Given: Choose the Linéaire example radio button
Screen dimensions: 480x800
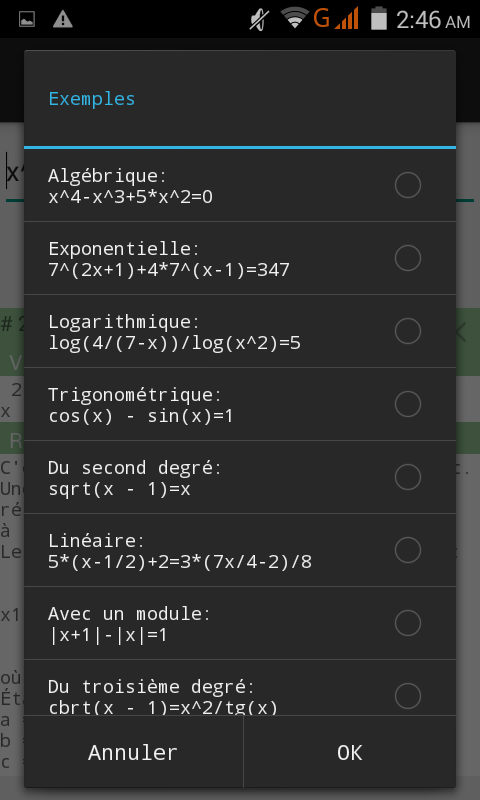Looking at the screenshot, I should pyautogui.click(x=408, y=549).
